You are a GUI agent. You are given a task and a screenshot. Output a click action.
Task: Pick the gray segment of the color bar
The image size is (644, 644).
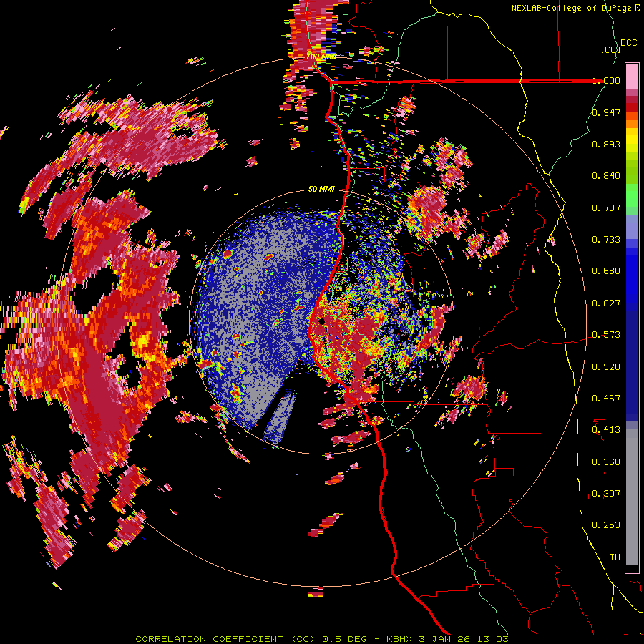[x=632, y=497]
